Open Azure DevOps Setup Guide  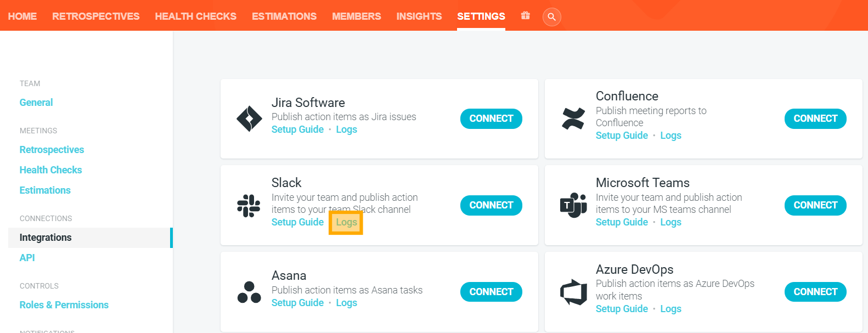tap(622, 309)
